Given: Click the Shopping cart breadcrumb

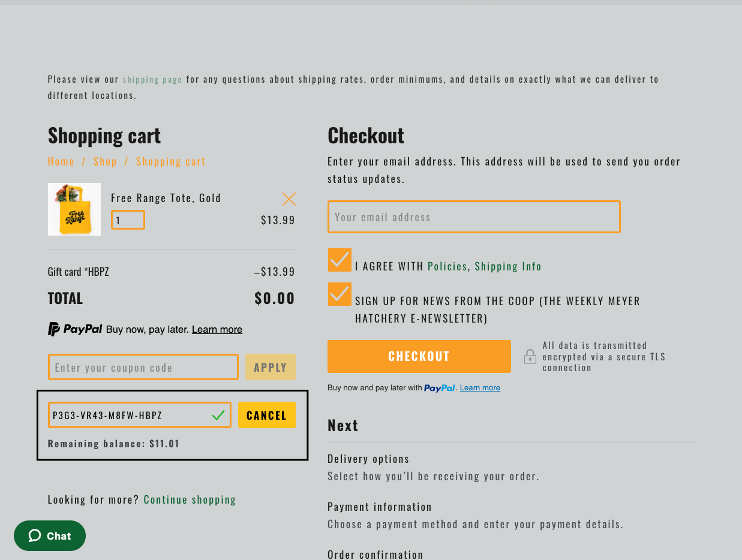Looking at the screenshot, I should click(170, 161).
